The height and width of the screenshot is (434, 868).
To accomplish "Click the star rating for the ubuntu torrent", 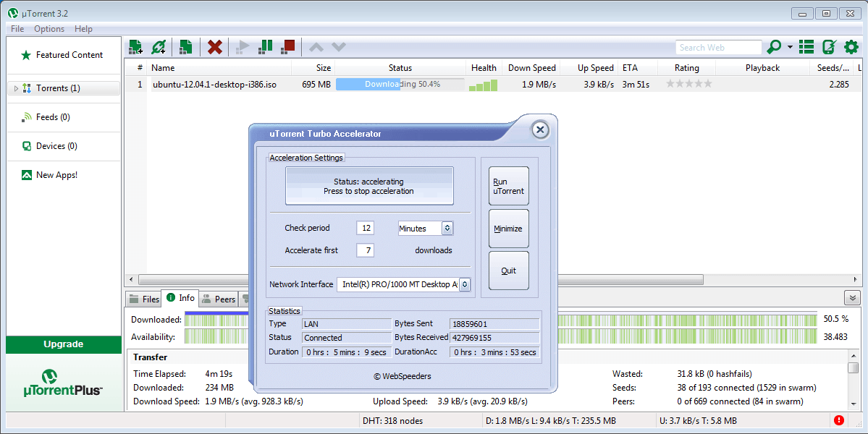I will [688, 85].
